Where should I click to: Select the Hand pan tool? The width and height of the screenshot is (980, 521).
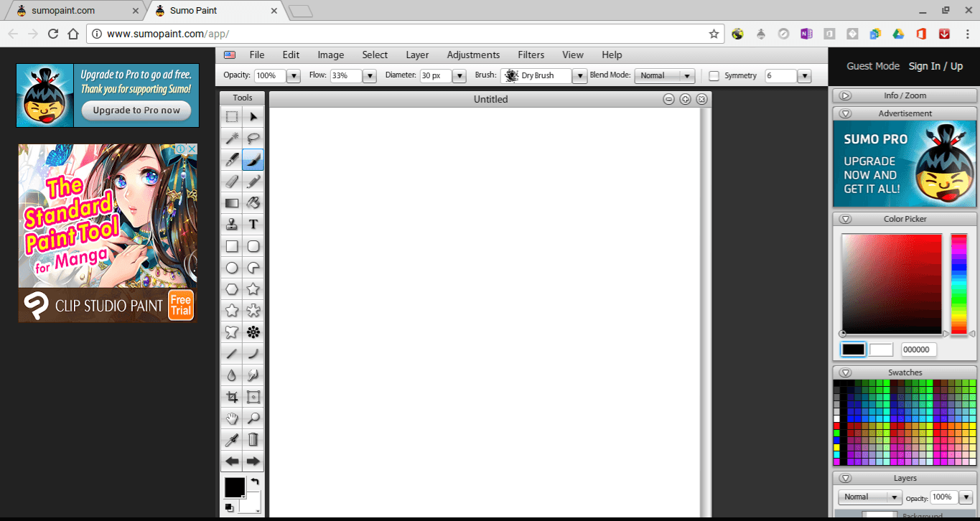(x=232, y=418)
